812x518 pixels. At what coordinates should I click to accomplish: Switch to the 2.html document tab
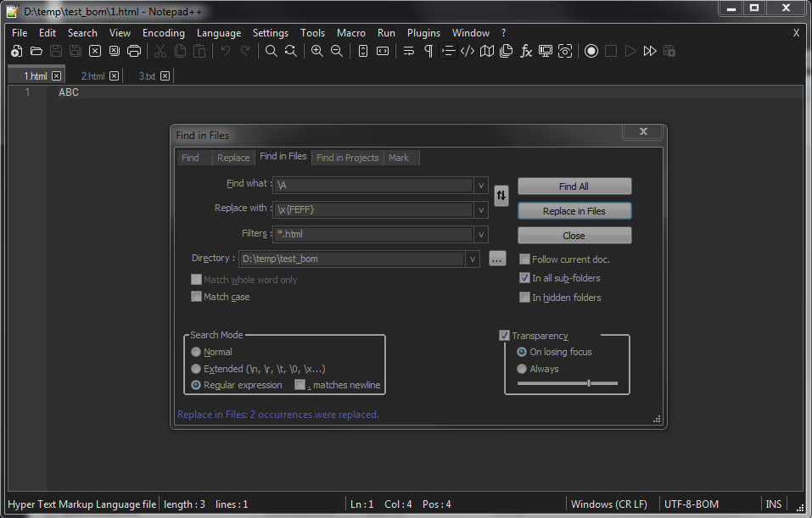point(92,76)
